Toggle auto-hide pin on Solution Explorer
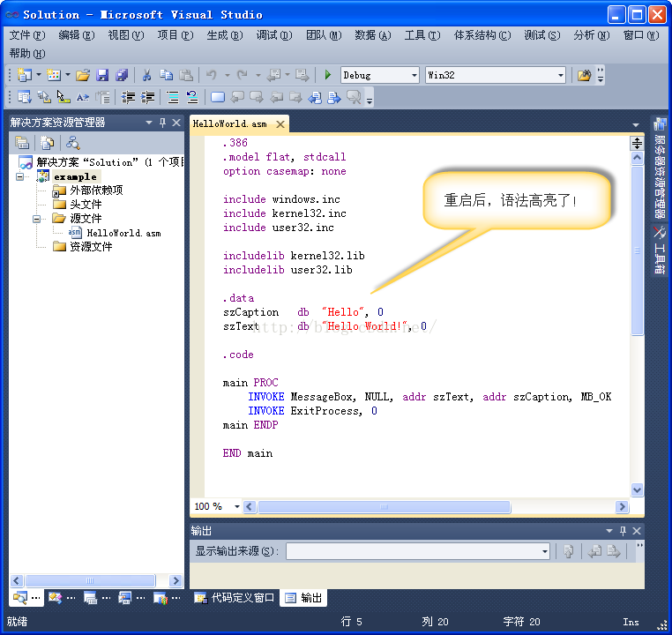 (x=162, y=123)
